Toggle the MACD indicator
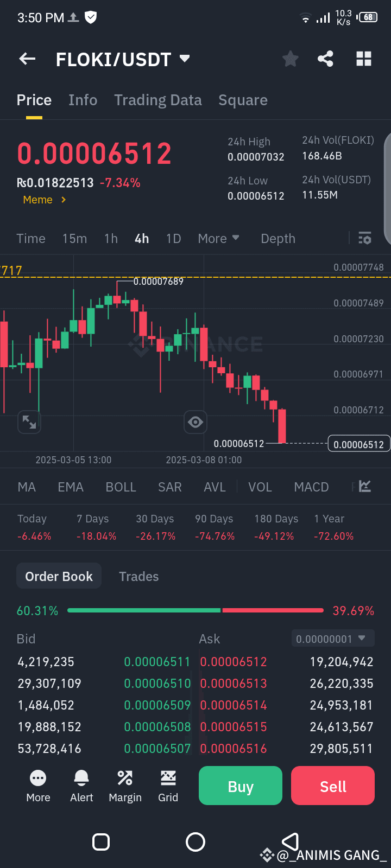The image size is (391, 868). (311, 487)
